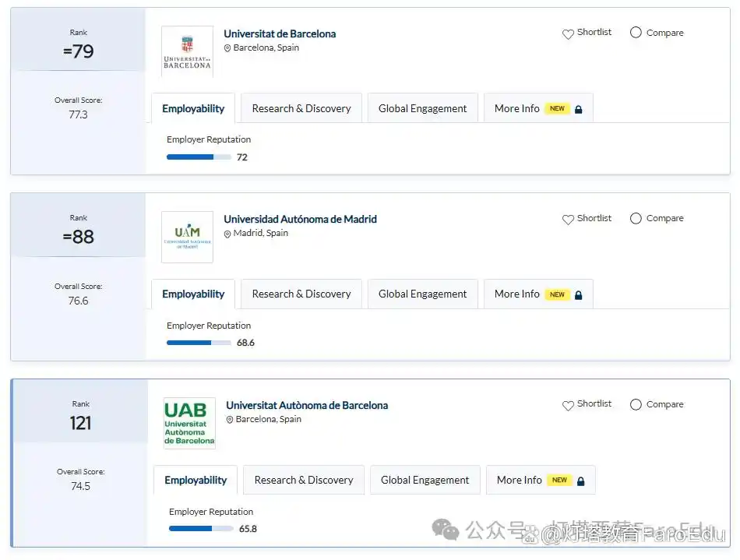Viewport: 740px width, 560px height.
Task: Click lock icon on Autónoma de Madrid More Info
Action: 579,294
